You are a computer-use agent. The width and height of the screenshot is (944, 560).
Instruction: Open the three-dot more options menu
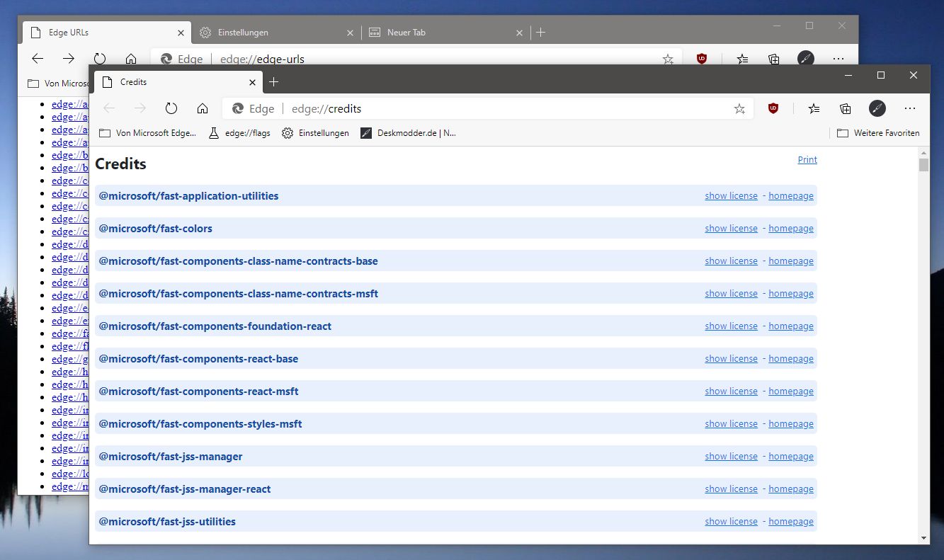[x=911, y=108]
